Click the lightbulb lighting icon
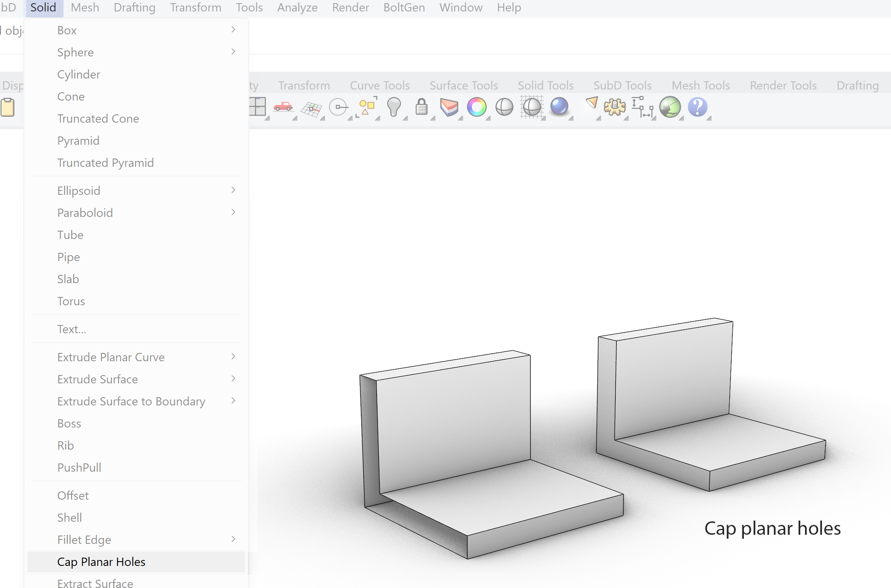 395,107
